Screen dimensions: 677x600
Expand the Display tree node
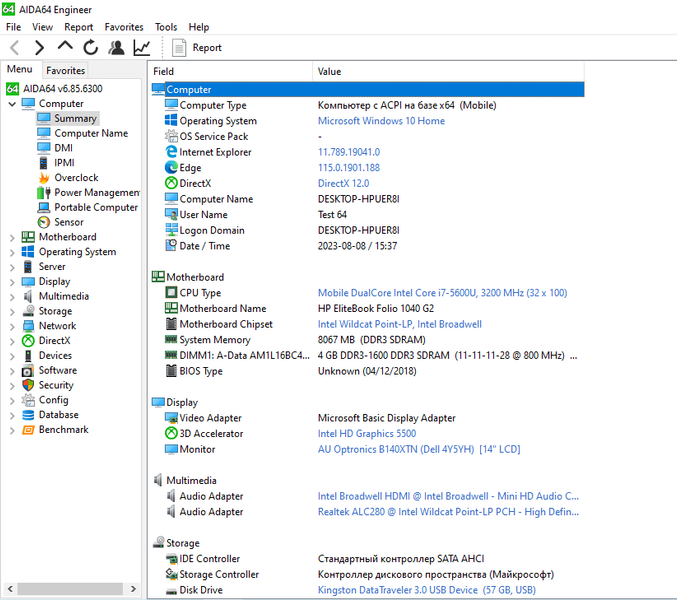coord(12,282)
